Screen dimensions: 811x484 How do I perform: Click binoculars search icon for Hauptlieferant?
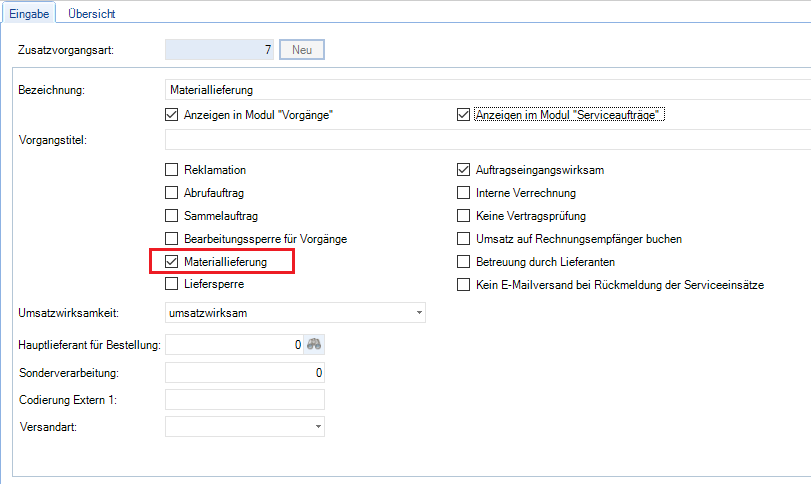point(315,345)
